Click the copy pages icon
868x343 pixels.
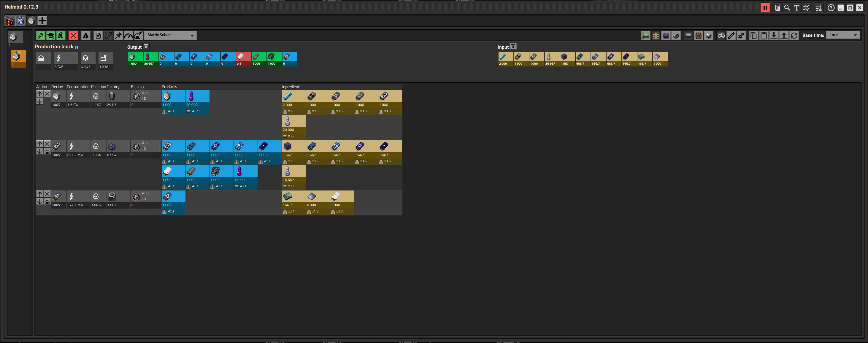[x=754, y=35]
